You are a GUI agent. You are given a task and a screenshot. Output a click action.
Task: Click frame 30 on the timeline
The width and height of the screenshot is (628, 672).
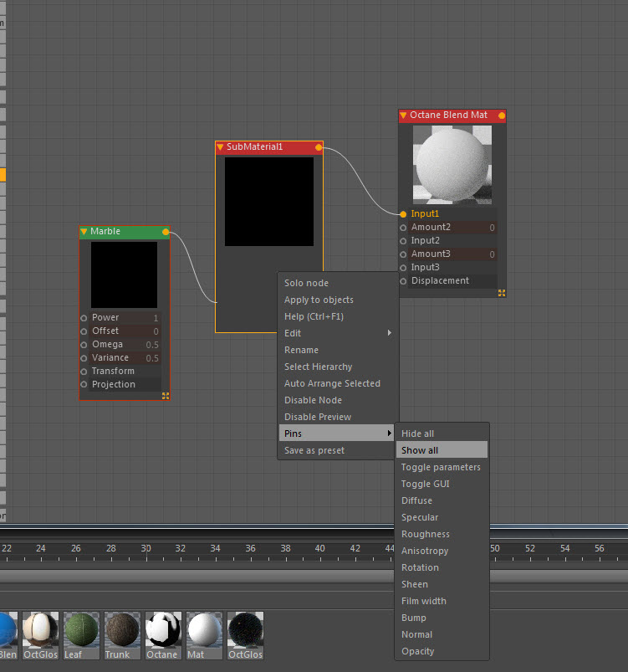point(146,549)
